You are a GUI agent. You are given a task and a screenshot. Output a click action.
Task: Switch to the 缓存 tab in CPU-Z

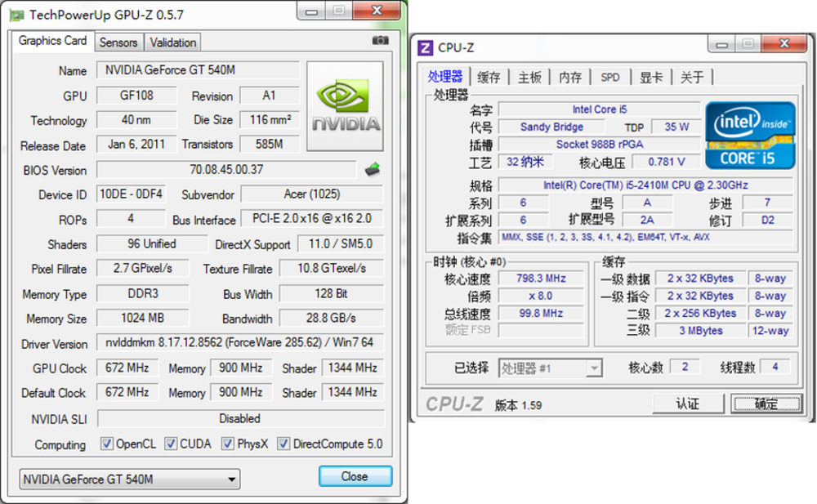tap(489, 78)
